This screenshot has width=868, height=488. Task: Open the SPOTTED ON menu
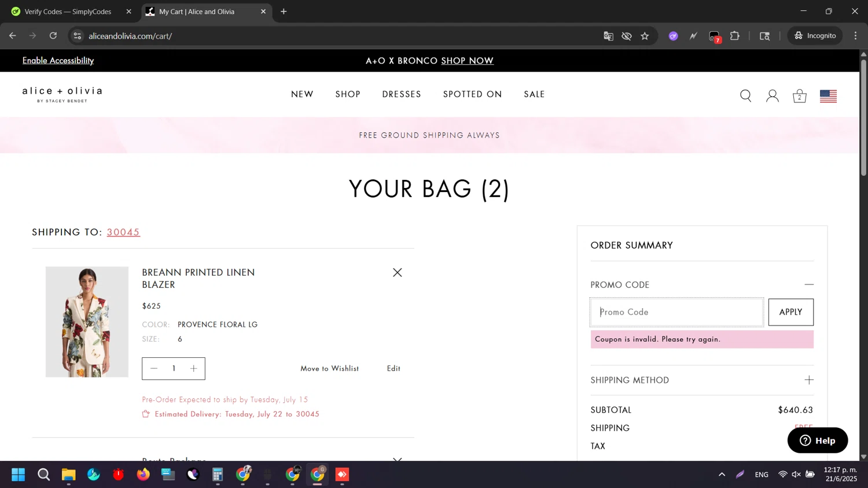(x=472, y=94)
